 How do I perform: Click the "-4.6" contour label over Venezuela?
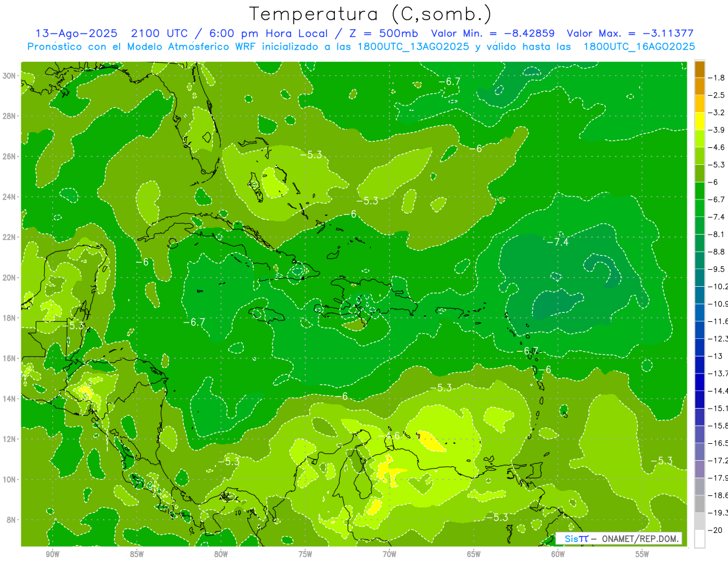389,436
